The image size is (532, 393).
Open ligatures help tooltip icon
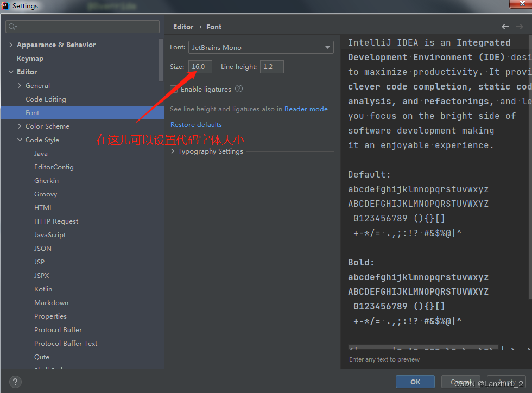[x=239, y=89]
